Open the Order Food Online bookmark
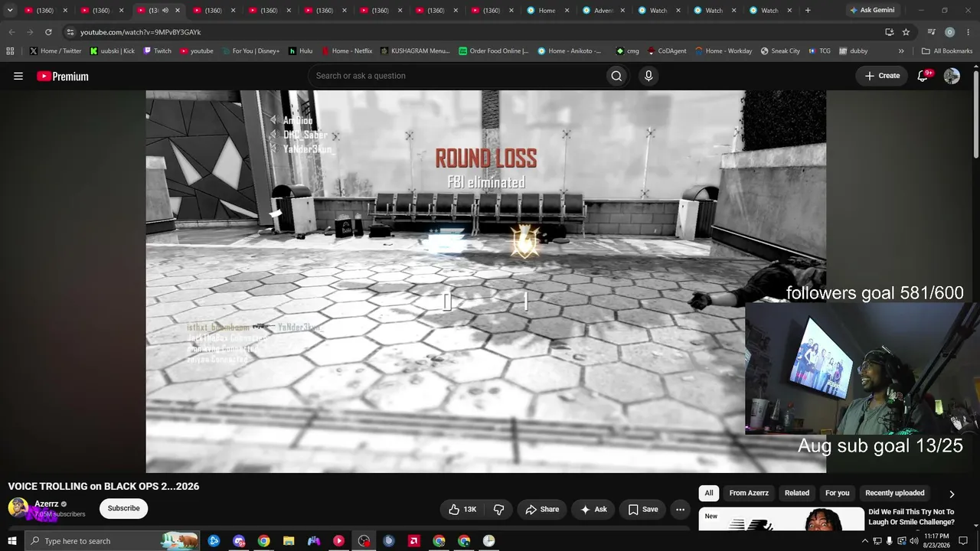The height and width of the screenshot is (551, 980). point(494,51)
